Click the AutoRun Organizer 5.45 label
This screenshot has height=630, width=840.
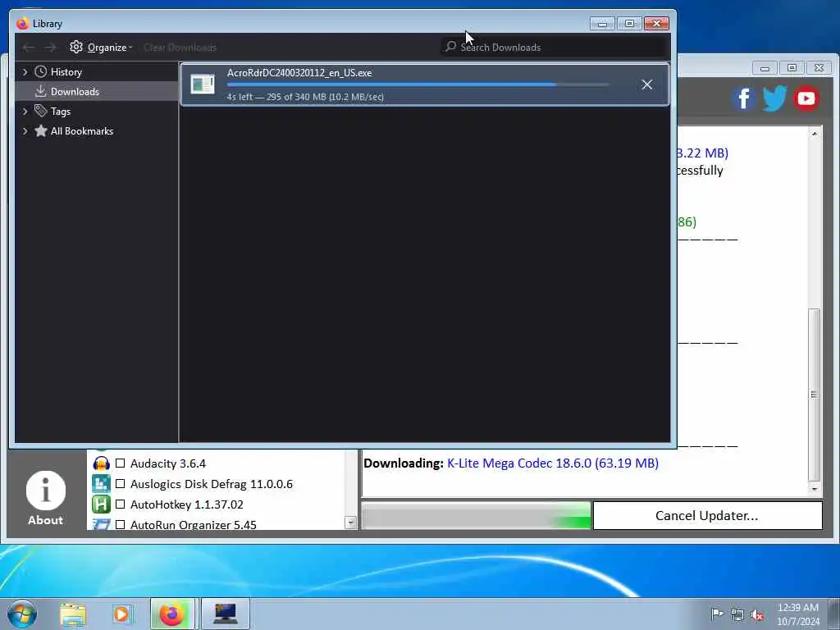(x=194, y=524)
